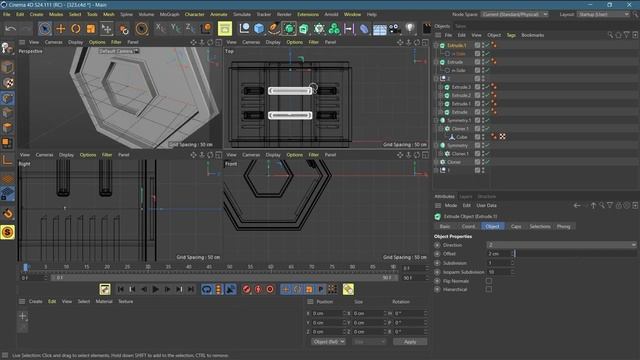The height and width of the screenshot is (360, 640).
Task: Click the timeline preview range bar
Action: pyautogui.click(x=224, y=278)
